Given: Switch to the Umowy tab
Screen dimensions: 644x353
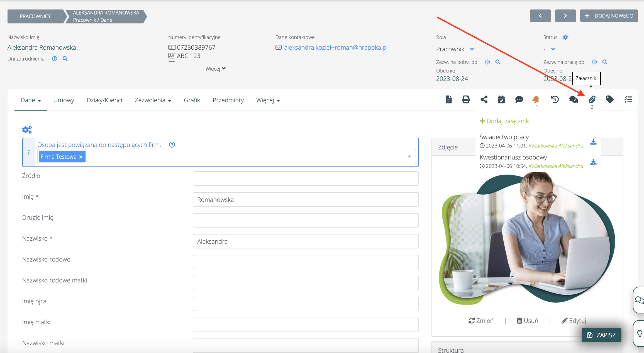Looking at the screenshot, I should coord(64,100).
